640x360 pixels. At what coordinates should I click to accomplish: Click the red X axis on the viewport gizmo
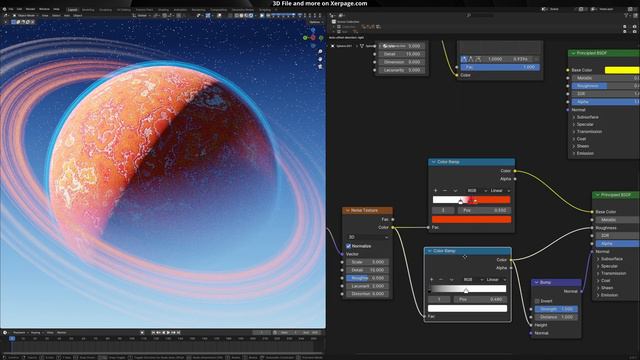(313, 38)
